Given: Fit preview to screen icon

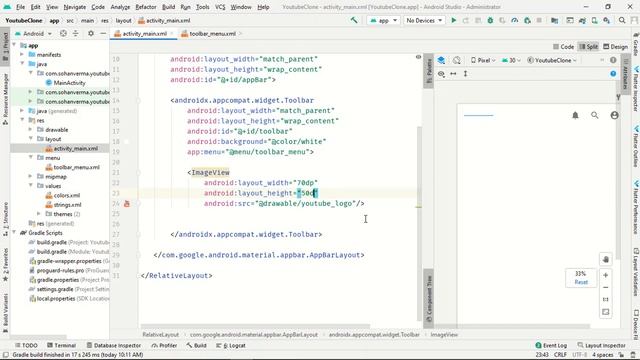Looking at the screenshot, I should click(606, 312).
